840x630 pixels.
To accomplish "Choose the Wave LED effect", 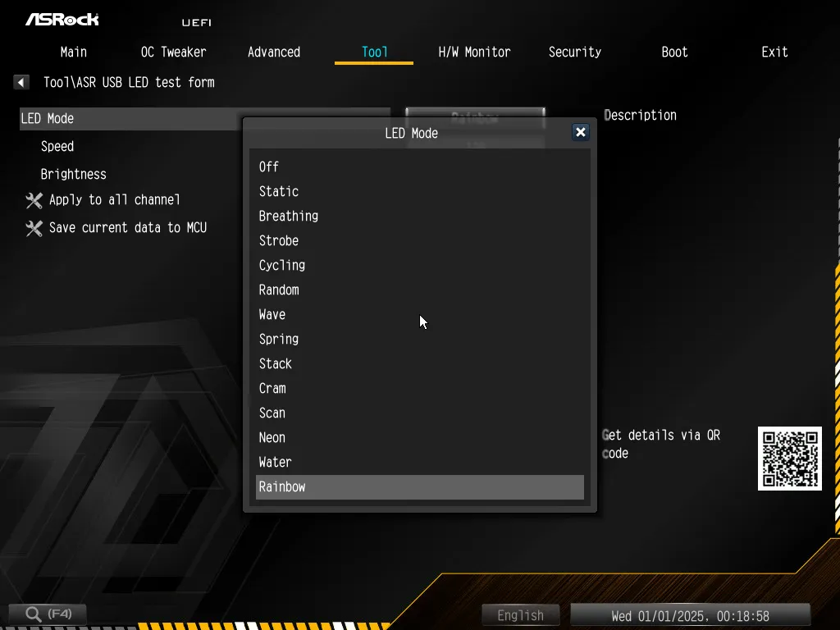I will 272,314.
